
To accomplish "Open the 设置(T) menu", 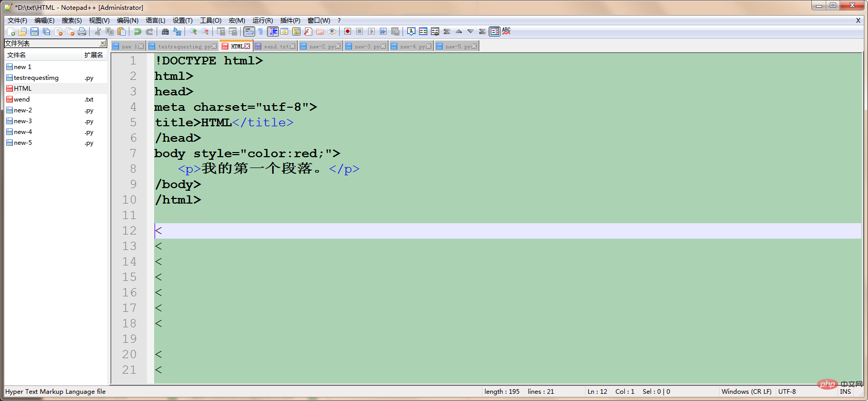I will [x=182, y=21].
